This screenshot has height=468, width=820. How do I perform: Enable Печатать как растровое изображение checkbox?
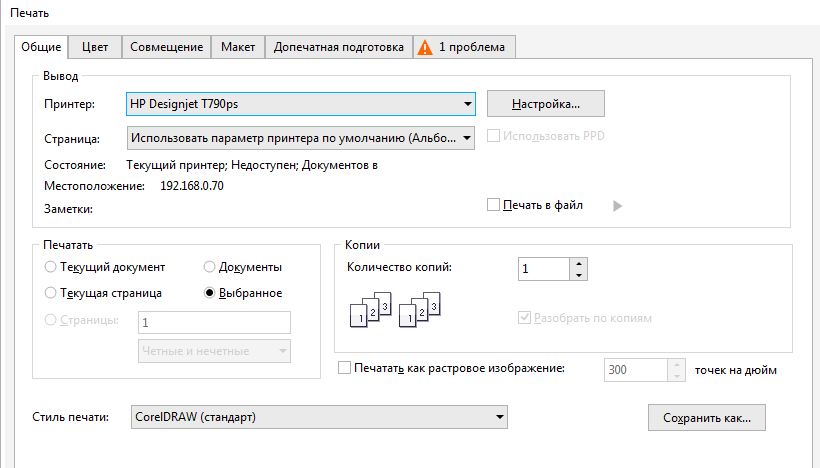[x=345, y=368]
